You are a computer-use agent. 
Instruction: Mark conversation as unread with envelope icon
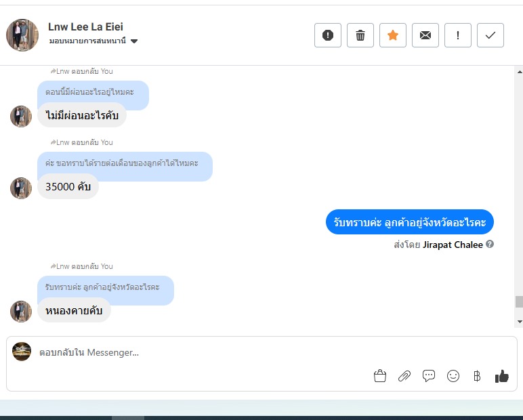click(x=425, y=35)
